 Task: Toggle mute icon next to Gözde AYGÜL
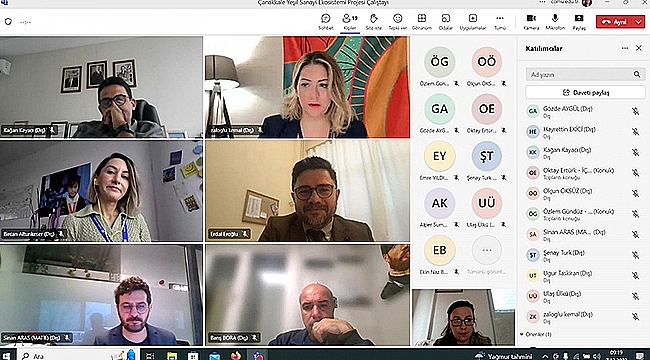click(635, 111)
